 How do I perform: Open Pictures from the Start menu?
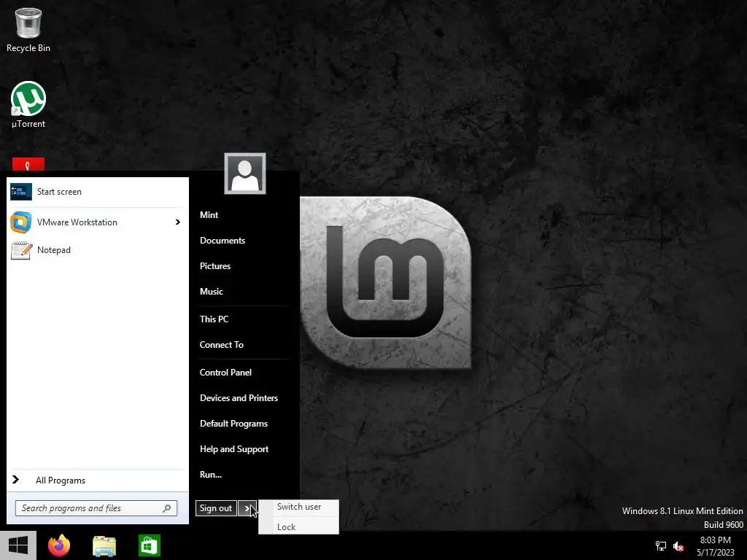[x=215, y=265]
